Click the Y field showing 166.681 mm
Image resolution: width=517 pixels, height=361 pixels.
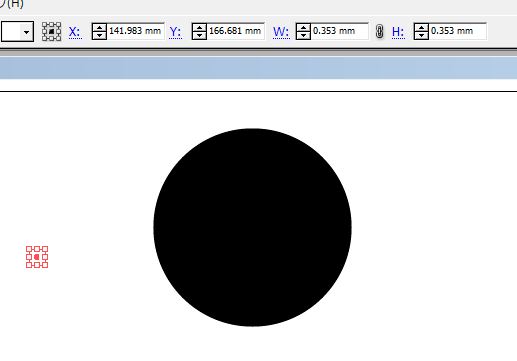pyautogui.click(x=235, y=31)
